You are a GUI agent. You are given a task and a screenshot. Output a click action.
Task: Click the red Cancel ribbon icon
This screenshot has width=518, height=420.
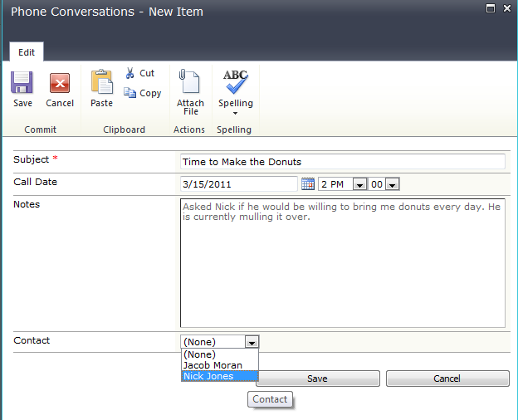point(60,83)
